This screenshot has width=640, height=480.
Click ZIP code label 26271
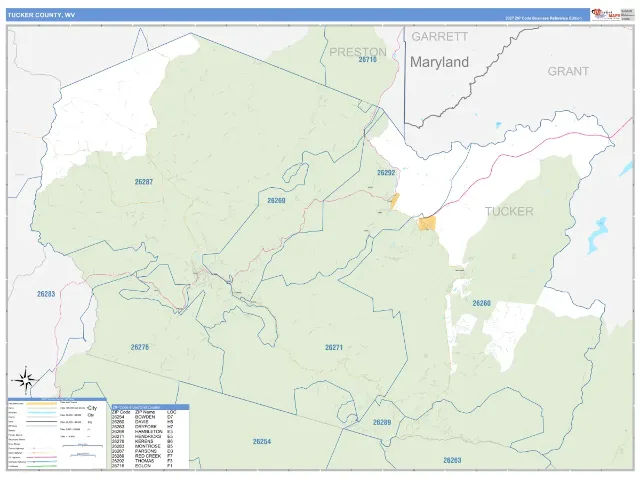point(334,347)
